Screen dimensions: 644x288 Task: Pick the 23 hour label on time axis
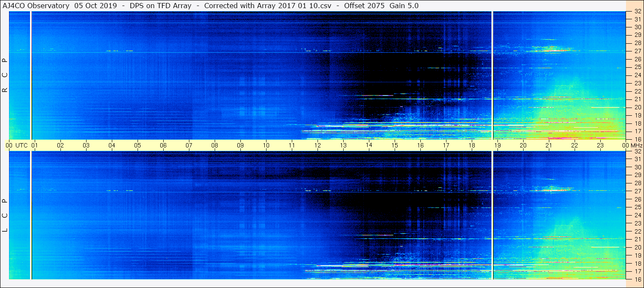(600, 145)
